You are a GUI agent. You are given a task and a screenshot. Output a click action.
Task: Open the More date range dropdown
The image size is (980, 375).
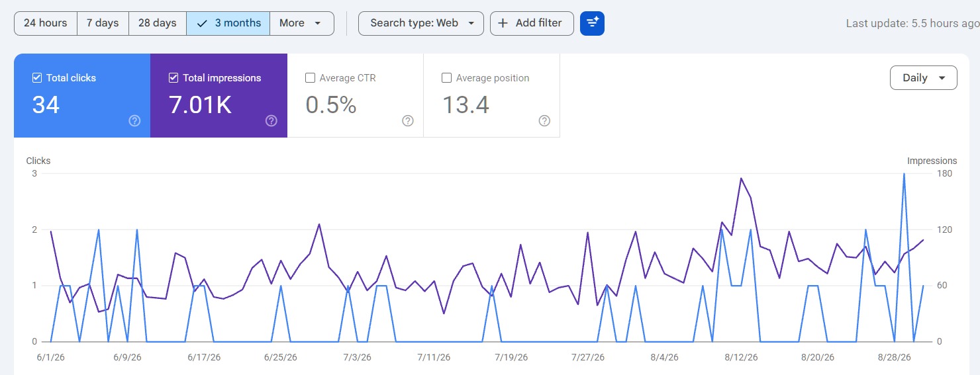[302, 23]
